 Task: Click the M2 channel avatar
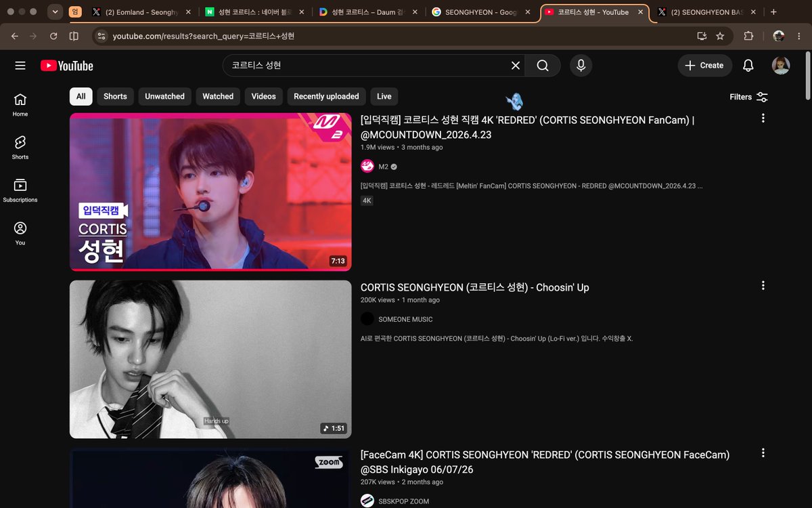click(367, 166)
